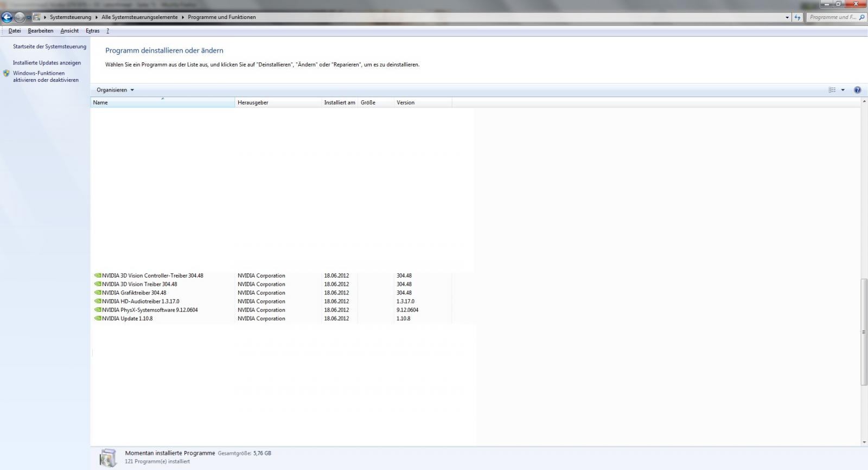
Task: Click the magnifier search icon
Action: point(862,17)
